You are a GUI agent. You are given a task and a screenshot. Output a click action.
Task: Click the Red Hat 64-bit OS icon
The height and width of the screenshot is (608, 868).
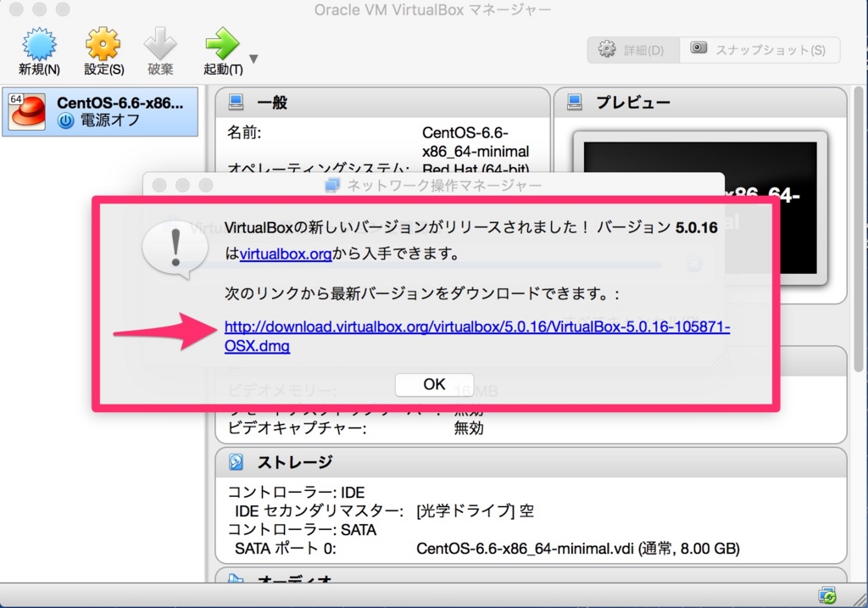(x=27, y=111)
